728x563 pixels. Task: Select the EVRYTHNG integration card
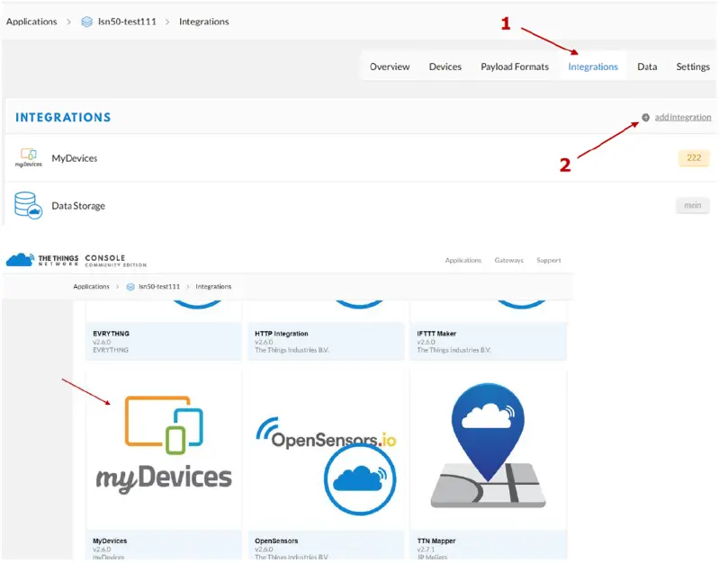(x=164, y=330)
